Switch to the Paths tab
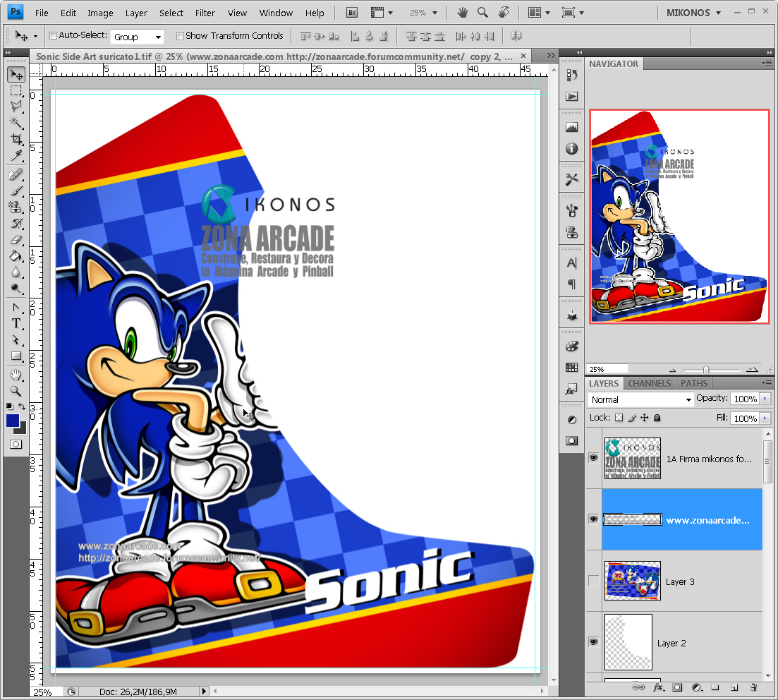This screenshot has width=778, height=700. click(x=693, y=384)
